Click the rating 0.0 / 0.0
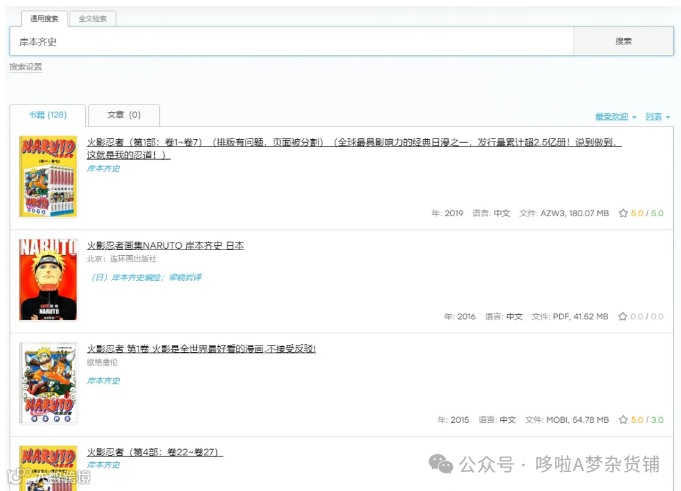 pos(647,316)
